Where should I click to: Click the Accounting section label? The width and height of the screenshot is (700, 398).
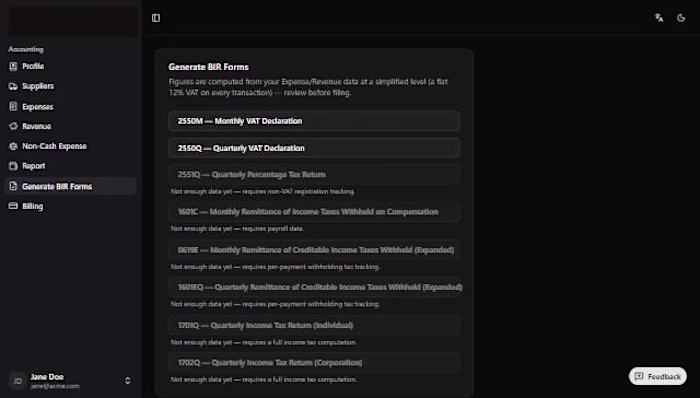26,49
